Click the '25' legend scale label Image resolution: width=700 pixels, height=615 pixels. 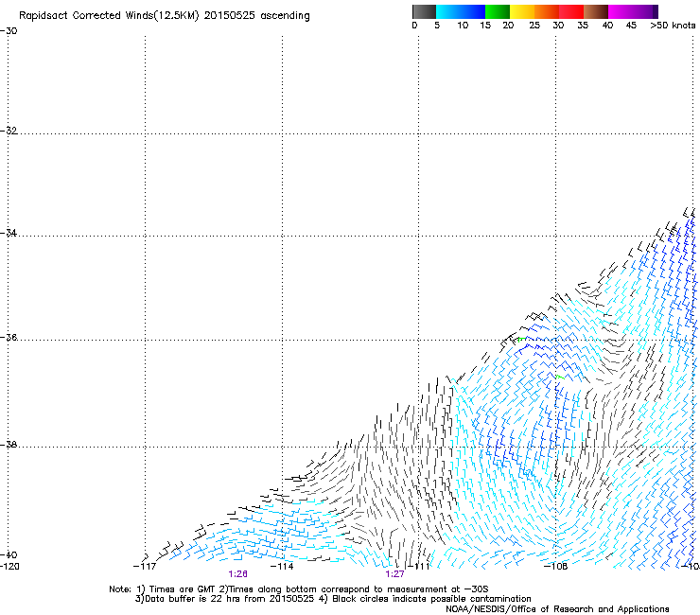[534, 26]
